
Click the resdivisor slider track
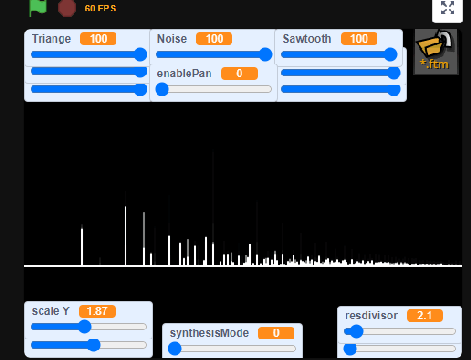pos(400,332)
